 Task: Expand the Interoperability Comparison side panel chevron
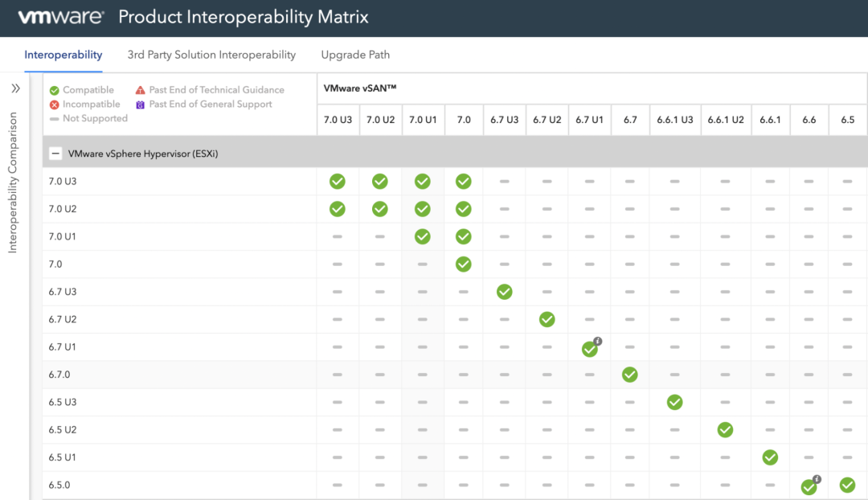pyautogui.click(x=15, y=88)
